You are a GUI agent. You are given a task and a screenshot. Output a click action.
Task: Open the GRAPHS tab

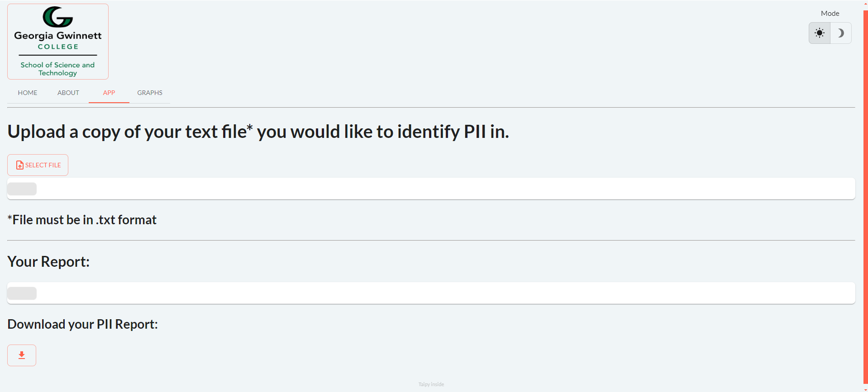point(150,93)
